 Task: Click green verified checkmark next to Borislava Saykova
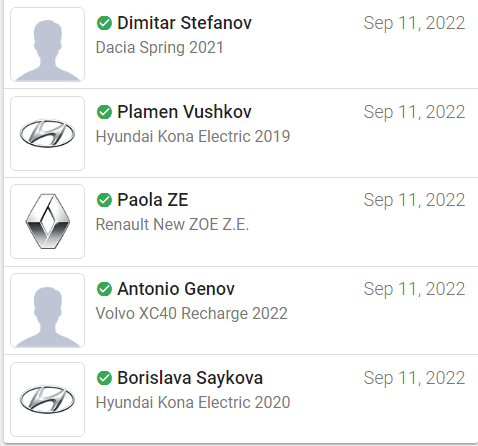(x=104, y=378)
